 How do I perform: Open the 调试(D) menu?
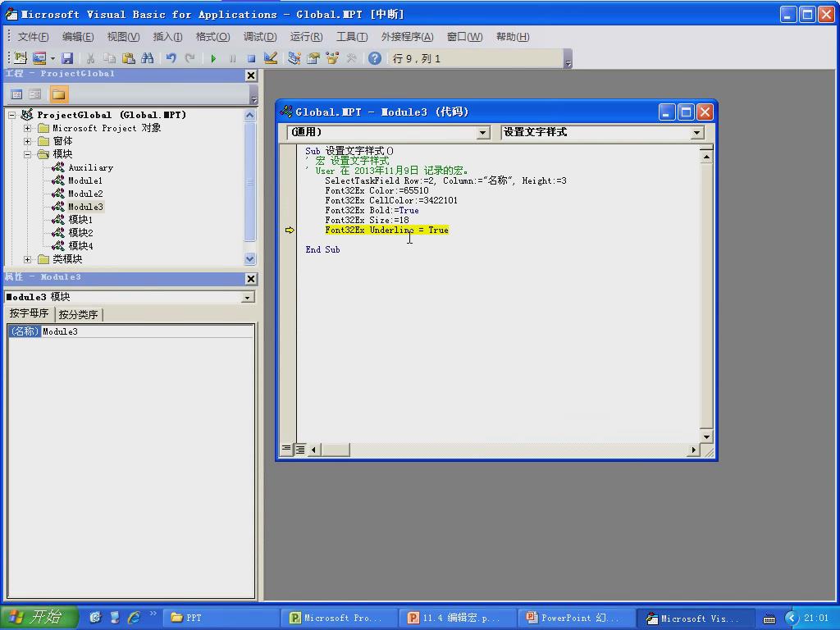[x=260, y=36]
